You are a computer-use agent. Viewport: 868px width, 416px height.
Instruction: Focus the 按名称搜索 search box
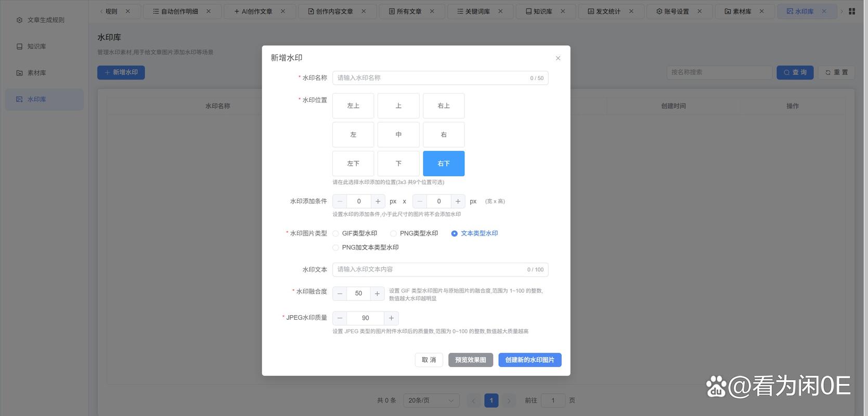(x=719, y=72)
